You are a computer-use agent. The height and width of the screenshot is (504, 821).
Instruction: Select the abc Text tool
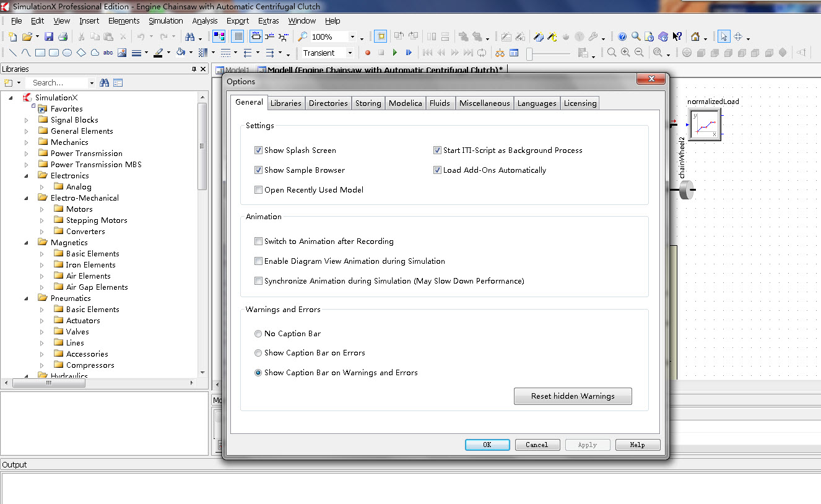108,53
